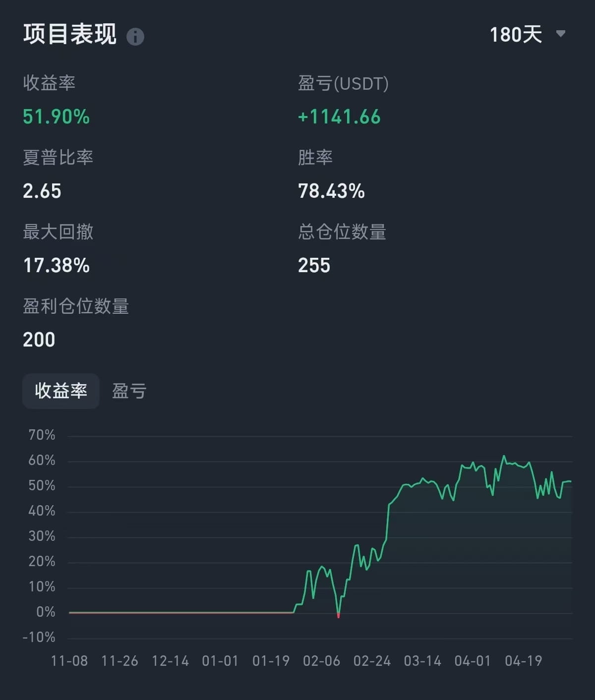
Task: Click the 总仓位数量 value 255
Action: (314, 266)
